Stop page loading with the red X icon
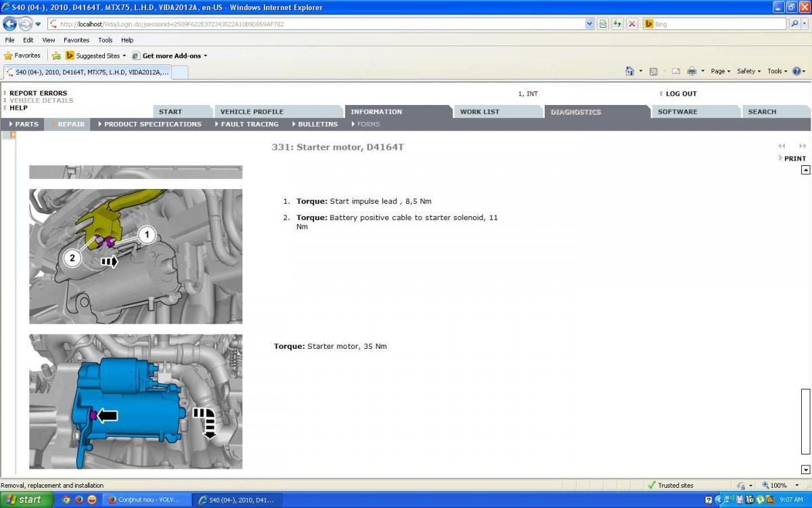 click(x=632, y=24)
